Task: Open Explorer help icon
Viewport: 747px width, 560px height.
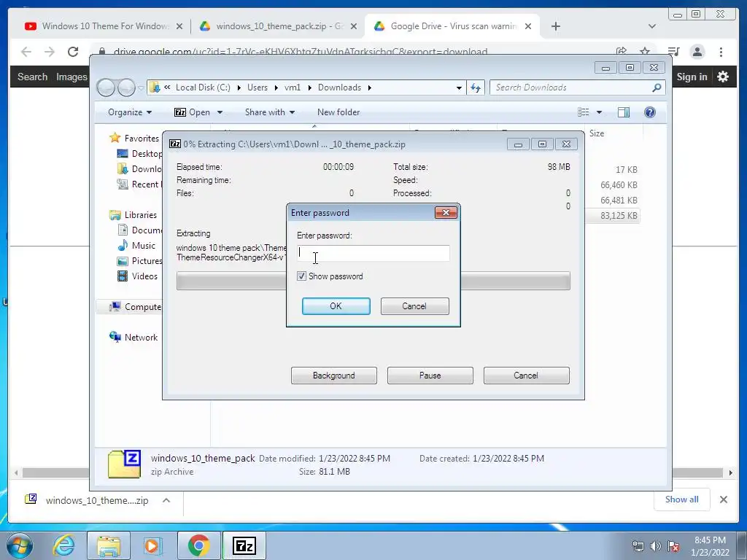Action: (x=650, y=112)
